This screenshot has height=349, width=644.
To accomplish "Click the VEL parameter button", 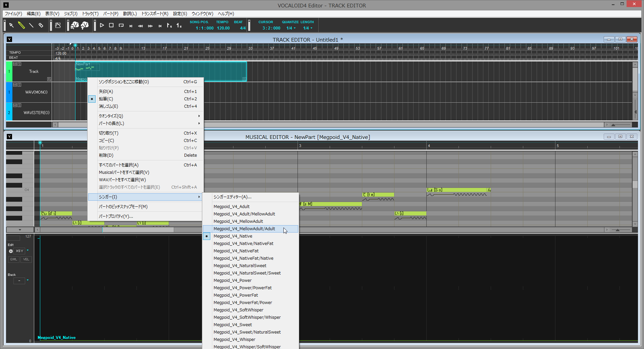I will pyautogui.click(x=26, y=259).
